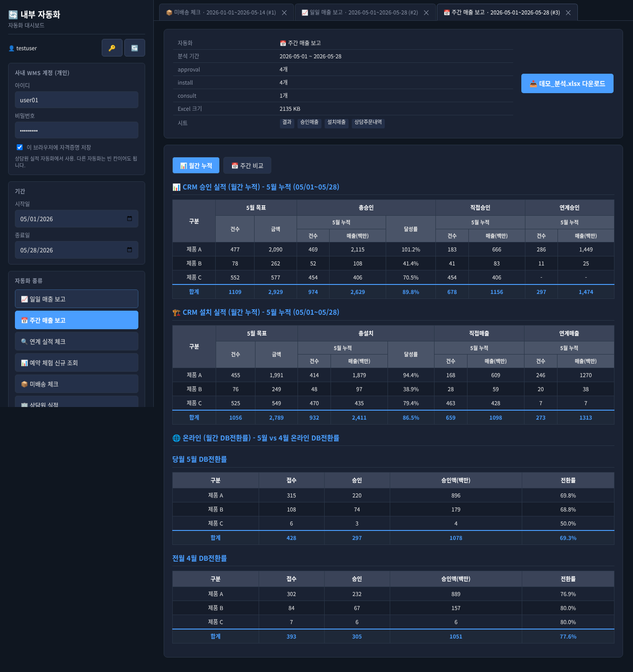Close the 주간 매출 보고 (#3) tab
633x672 pixels.
click(568, 13)
